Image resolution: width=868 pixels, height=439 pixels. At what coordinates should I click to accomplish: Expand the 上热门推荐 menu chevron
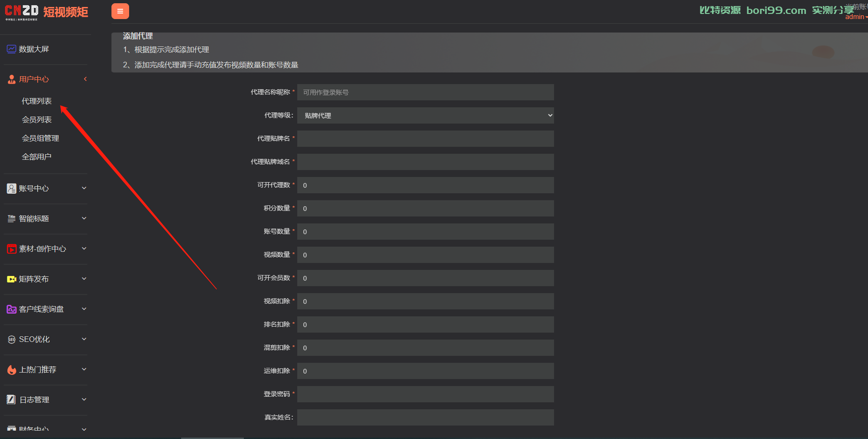click(x=84, y=369)
